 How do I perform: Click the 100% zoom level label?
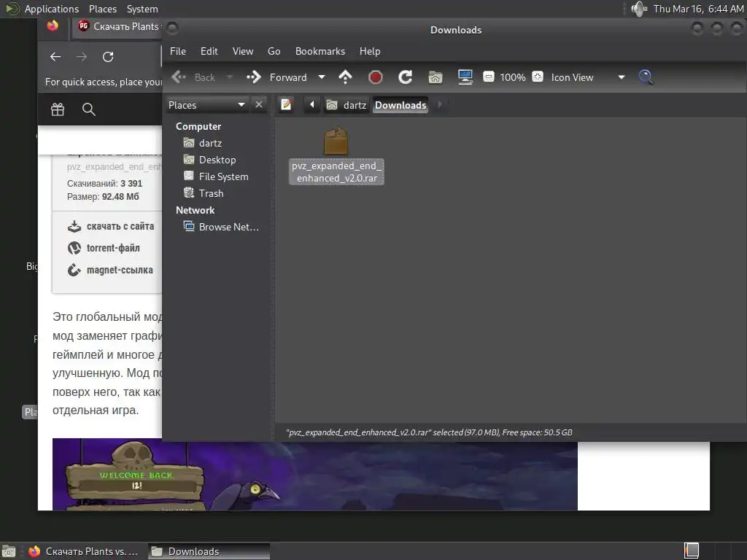tap(513, 77)
